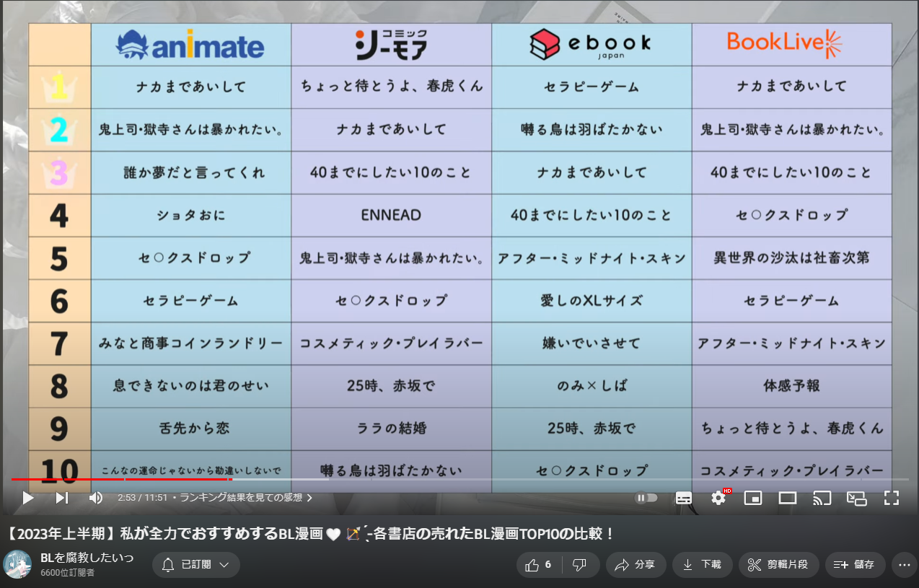919x588 pixels.
Task: Click ちょっと待とうよ、春虎くん in rank 1
Action: point(392,87)
